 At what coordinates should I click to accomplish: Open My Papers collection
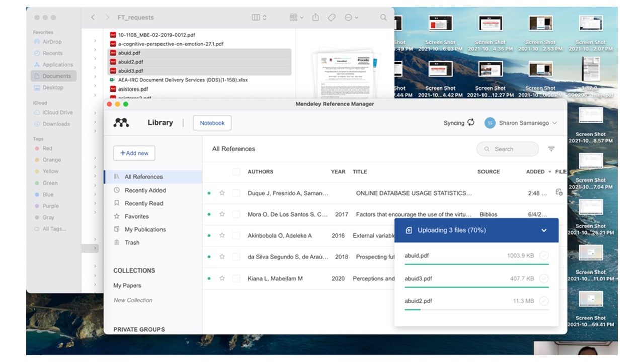click(x=127, y=285)
